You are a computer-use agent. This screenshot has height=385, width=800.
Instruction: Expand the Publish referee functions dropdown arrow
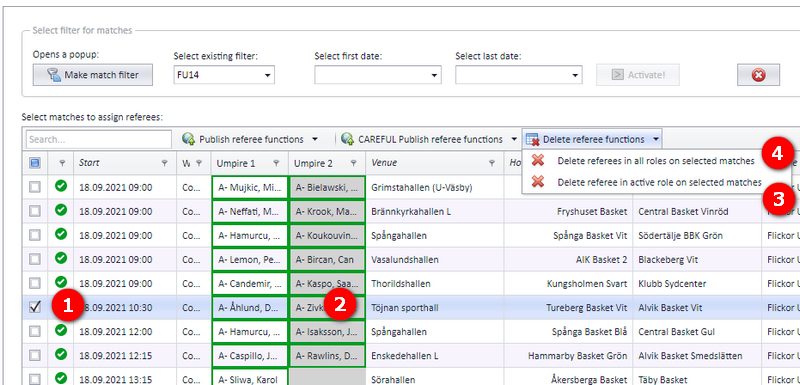pos(315,139)
